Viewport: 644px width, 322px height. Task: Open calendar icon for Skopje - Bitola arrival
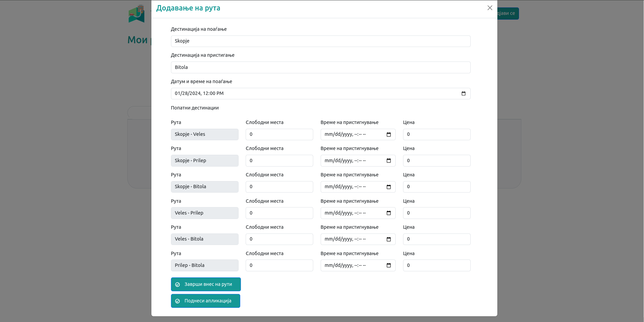point(389,187)
